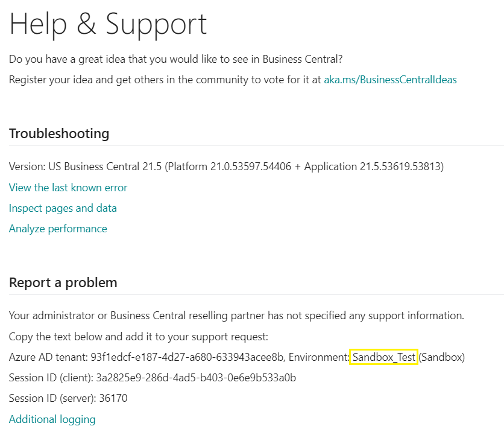Click the Platform 21.0.53597.54406 version text

pyautogui.click(x=230, y=167)
